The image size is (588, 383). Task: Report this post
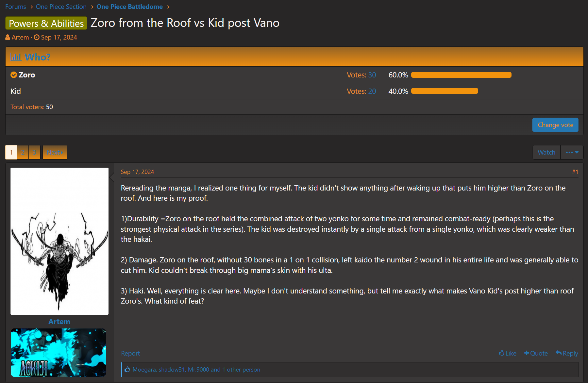point(130,353)
